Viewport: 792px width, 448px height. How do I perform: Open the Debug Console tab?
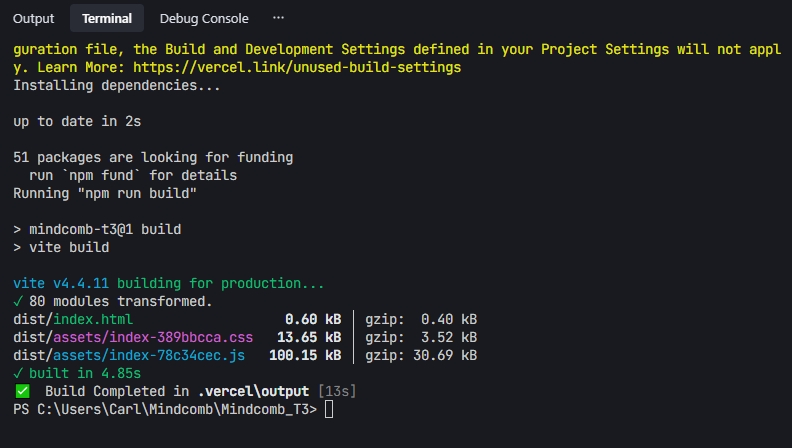(204, 18)
